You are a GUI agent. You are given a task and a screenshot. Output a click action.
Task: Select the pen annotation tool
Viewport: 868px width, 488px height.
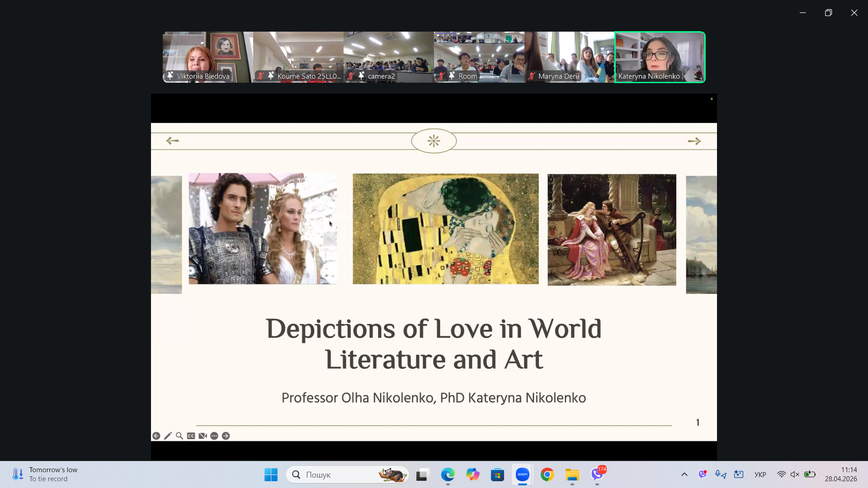pyautogui.click(x=168, y=436)
